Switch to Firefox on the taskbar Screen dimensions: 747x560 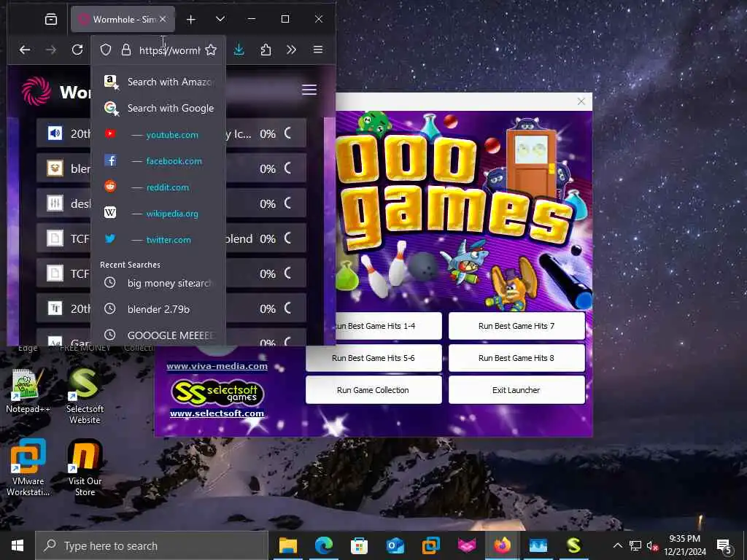[502, 545]
